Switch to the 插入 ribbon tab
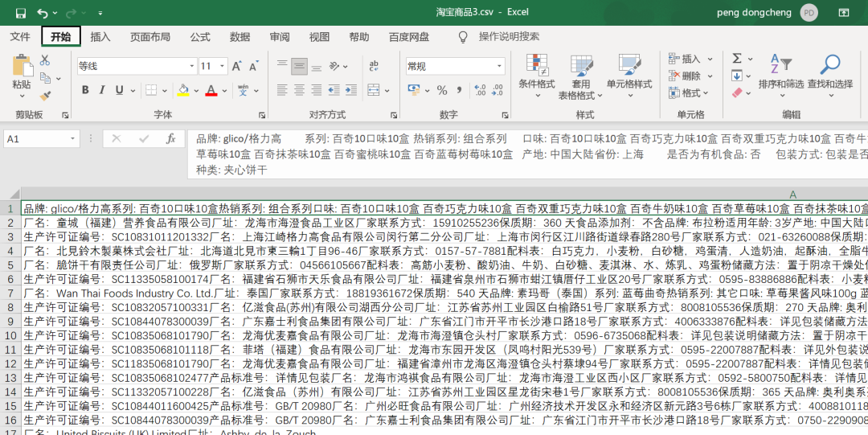 pyautogui.click(x=100, y=37)
